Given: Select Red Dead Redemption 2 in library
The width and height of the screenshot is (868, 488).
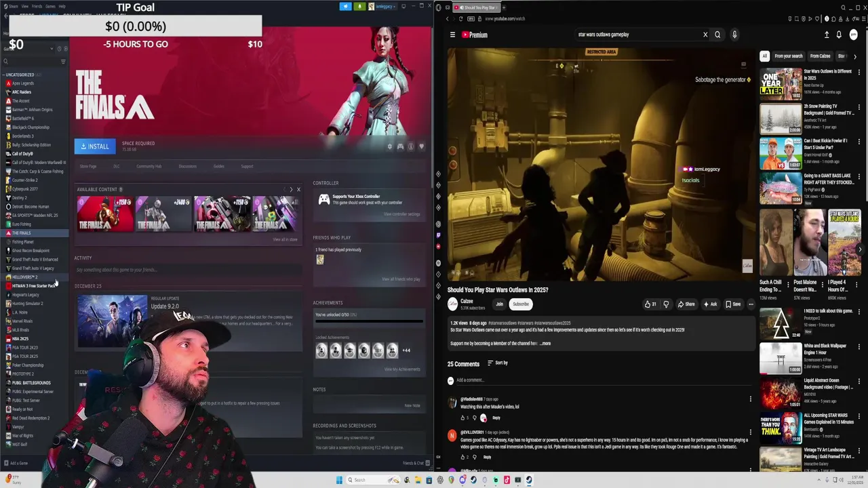Looking at the screenshot, I should (31, 418).
